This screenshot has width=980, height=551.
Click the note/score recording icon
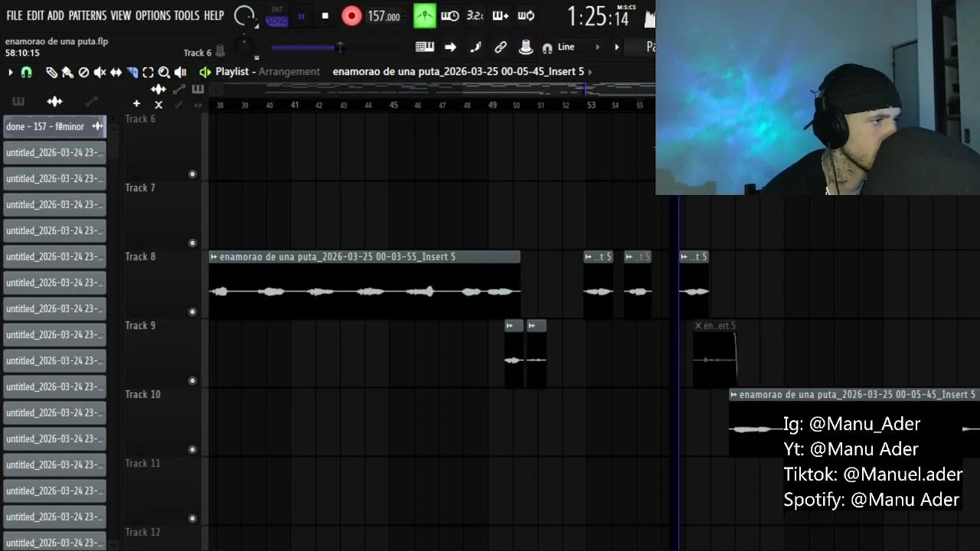tap(475, 47)
